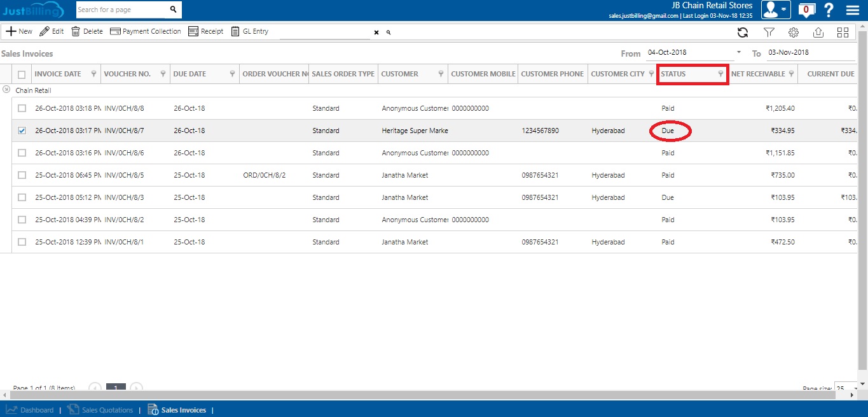Image resolution: width=868 pixels, height=417 pixels.
Task: Open Payment Collection from the toolbar
Action: click(x=146, y=31)
